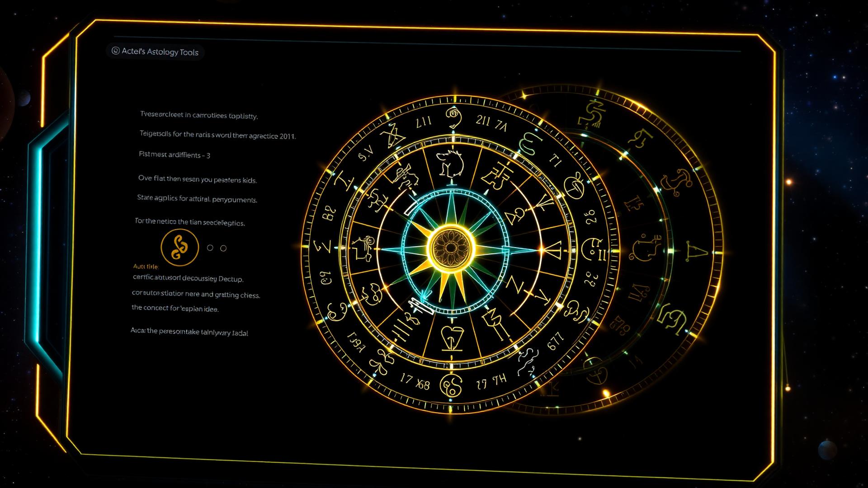Click the spiral glyph atop the outer ring

[453, 117]
